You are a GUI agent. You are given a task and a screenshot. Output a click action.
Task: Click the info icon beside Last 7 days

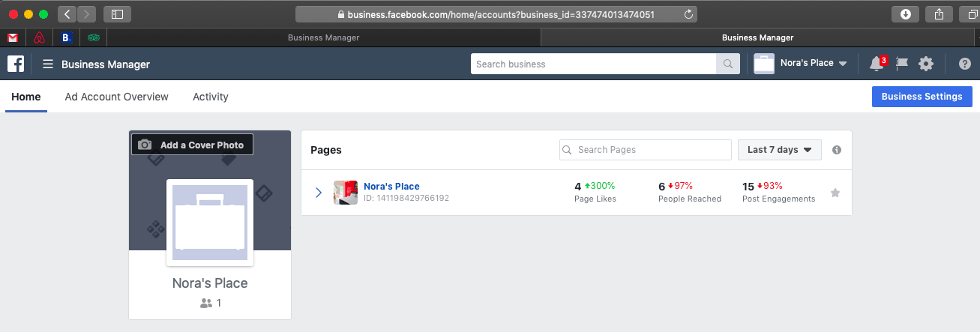(837, 150)
